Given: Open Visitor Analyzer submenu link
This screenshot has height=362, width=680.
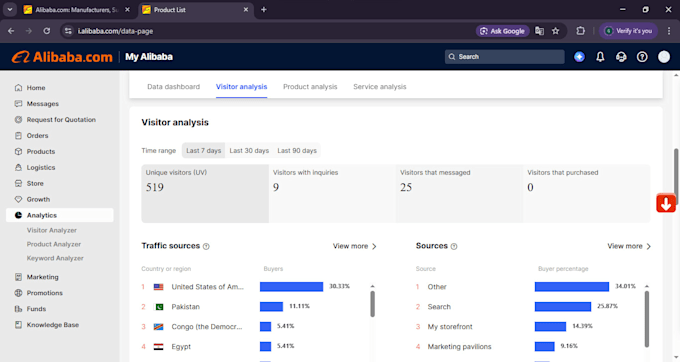Looking at the screenshot, I should (x=52, y=230).
